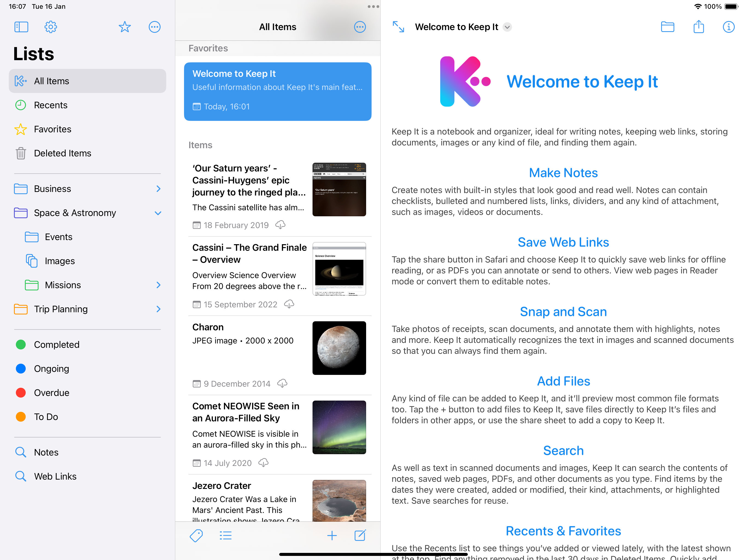Compose a new note
Image resolution: width=747 pixels, height=560 pixels.
(360, 535)
